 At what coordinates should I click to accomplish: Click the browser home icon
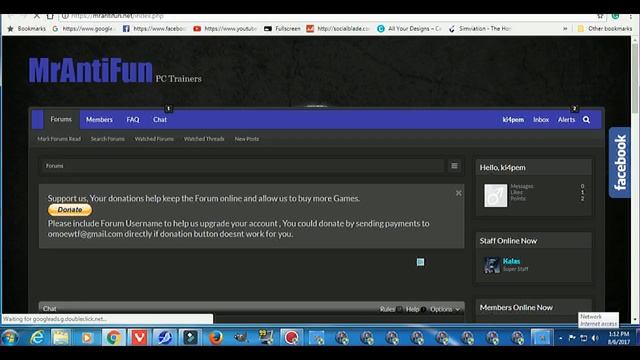[x=50, y=16]
